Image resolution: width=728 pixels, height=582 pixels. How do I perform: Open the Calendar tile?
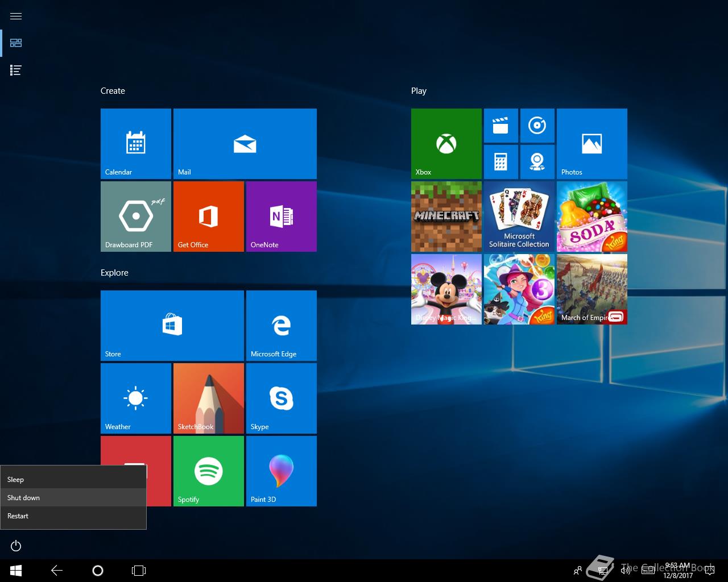pos(136,144)
